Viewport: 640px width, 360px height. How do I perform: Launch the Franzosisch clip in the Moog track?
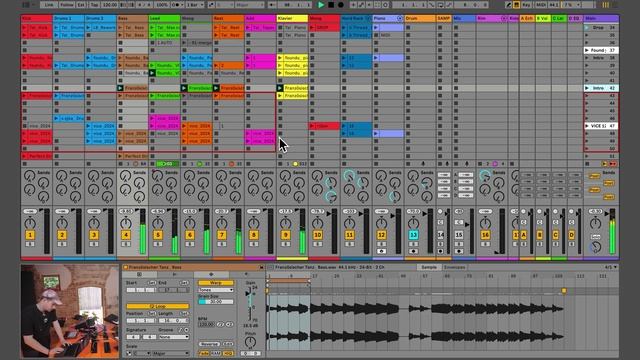point(184,88)
